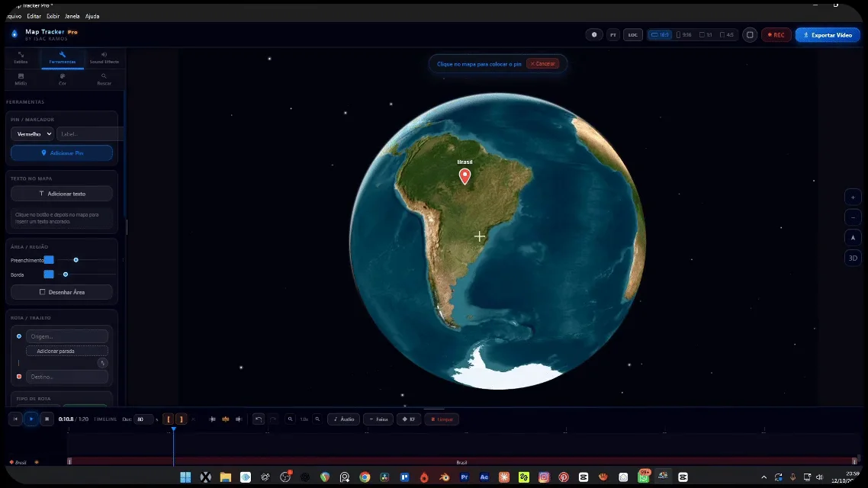This screenshot has width=868, height=488.
Task: Clear the timeline with Limpar
Action: tap(441, 419)
